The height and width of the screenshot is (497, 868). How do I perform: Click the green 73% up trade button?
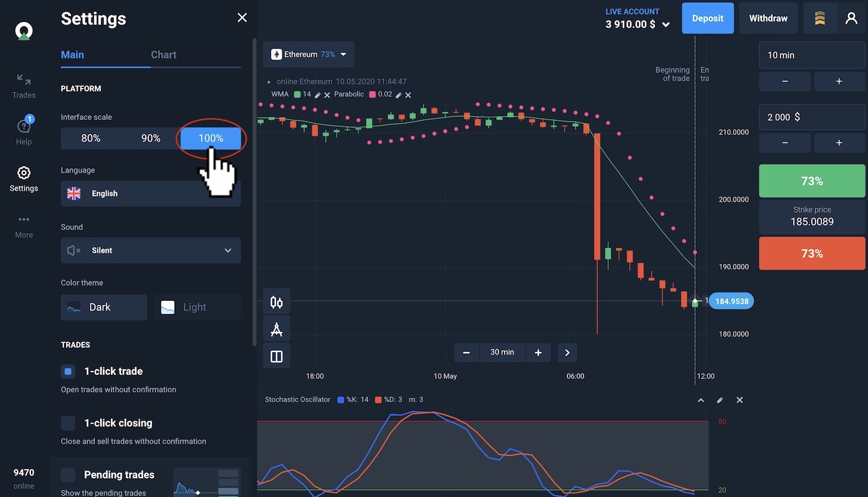pyautogui.click(x=812, y=181)
